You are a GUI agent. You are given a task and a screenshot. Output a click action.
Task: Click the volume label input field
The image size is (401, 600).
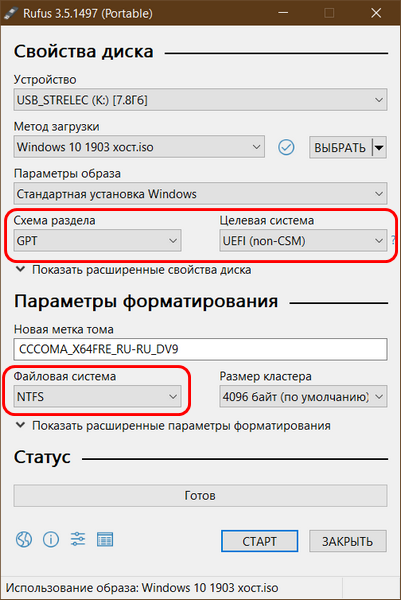pyautogui.click(x=200, y=349)
